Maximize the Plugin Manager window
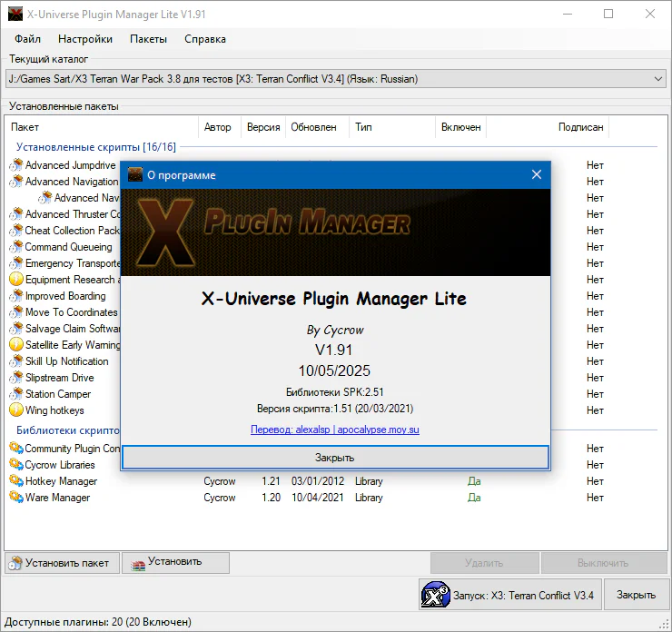The image size is (672, 632). [608, 15]
